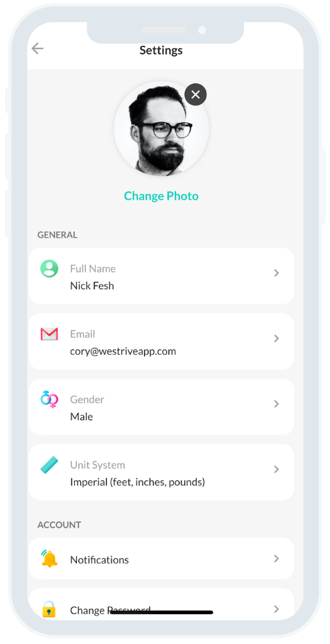Image resolution: width=330 pixels, height=644 pixels.
Task: Open the Gender row chevron
Action: 277,403
